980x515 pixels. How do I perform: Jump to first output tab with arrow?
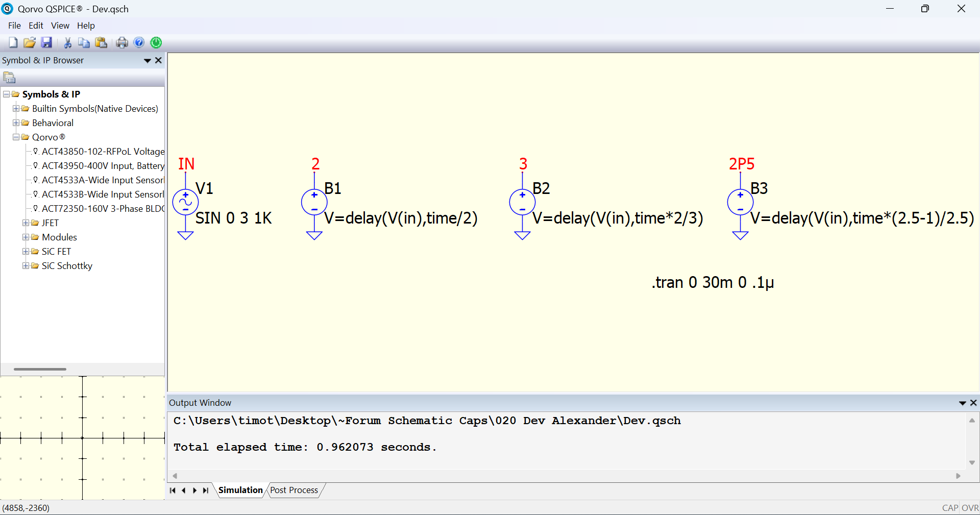click(173, 491)
